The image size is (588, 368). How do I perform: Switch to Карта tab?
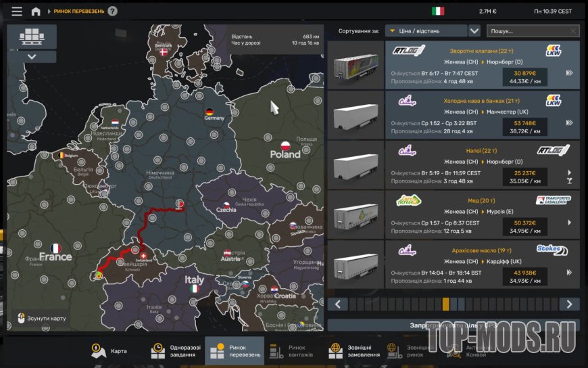[x=109, y=351]
